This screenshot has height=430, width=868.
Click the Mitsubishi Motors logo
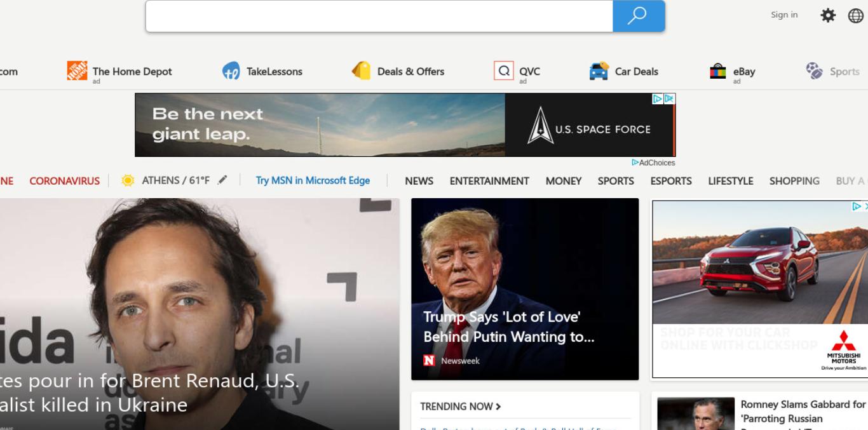[843, 351]
